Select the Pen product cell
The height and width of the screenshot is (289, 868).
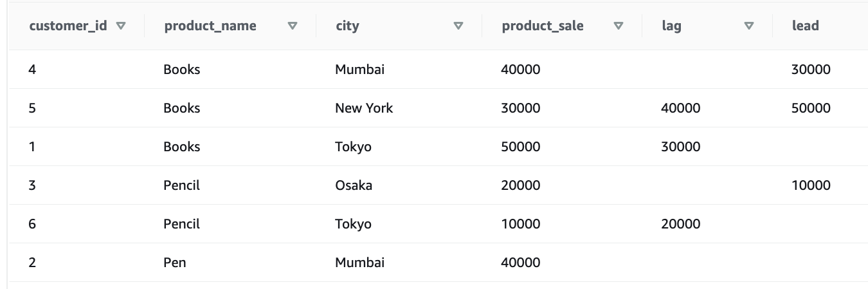[175, 263]
